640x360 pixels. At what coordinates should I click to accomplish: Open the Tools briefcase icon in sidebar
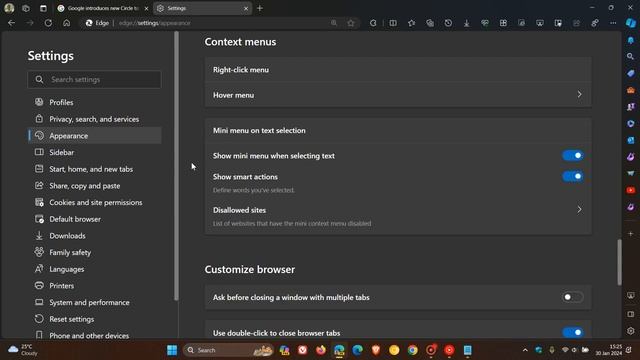coord(631,90)
